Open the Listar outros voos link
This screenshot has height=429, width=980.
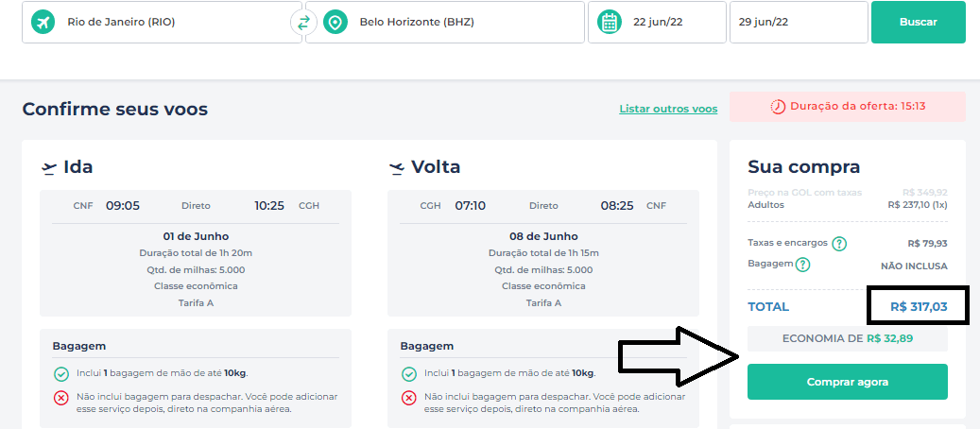(668, 109)
